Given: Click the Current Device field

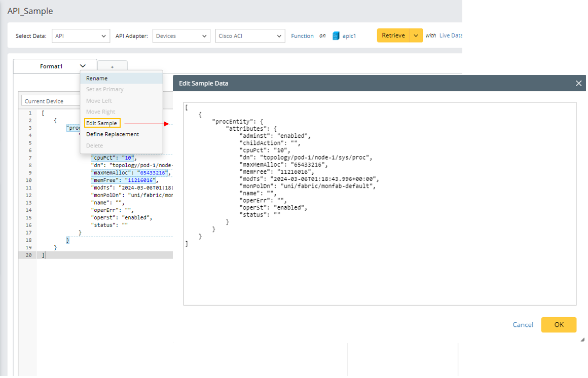Looking at the screenshot, I should 51,101.
